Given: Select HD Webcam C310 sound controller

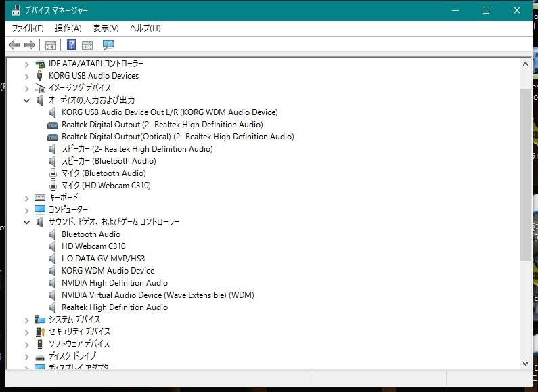Looking at the screenshot, I should [93, 246].
